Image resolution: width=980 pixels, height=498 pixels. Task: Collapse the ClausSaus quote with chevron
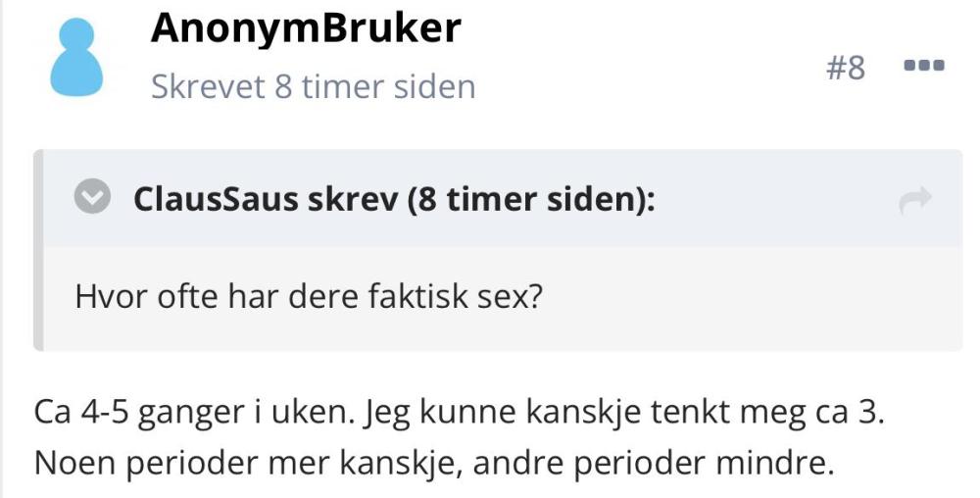click(x=92, y=197)
